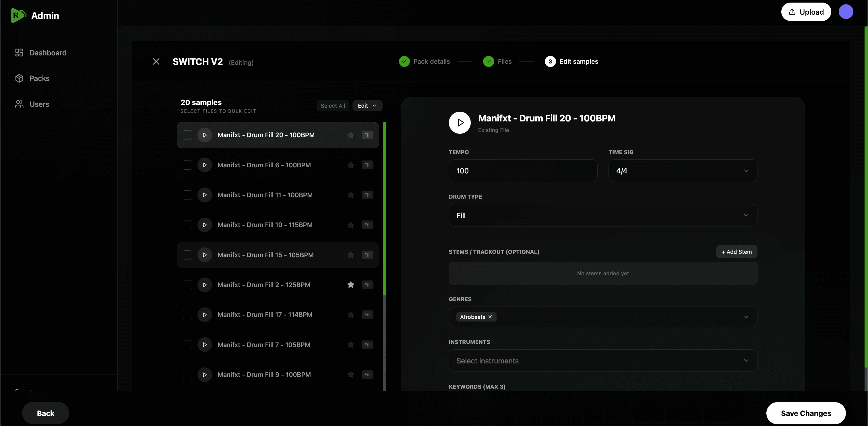Click Fill tag on Drum Fill 20 row

tap(367, 135)
